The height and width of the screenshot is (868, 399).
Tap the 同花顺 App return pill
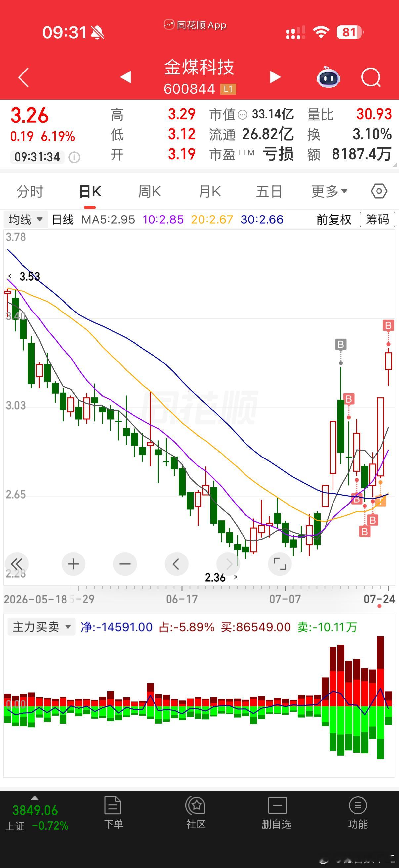click(x=195, y=25)
